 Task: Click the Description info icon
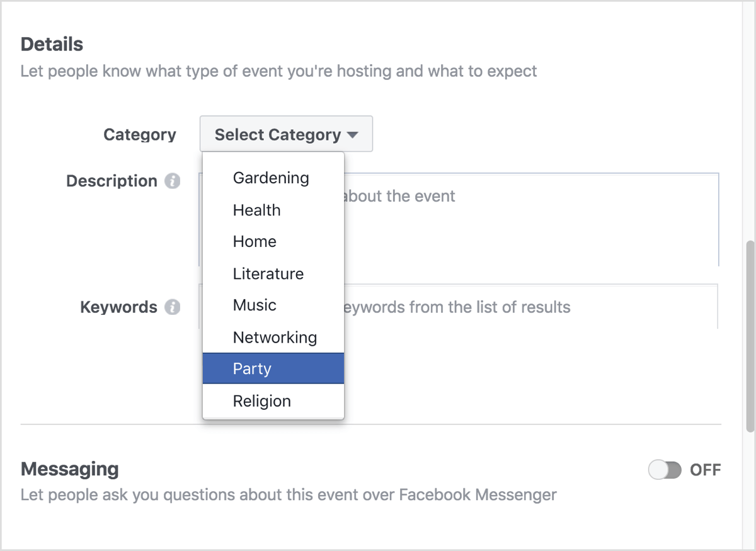(x=172, y=181)
